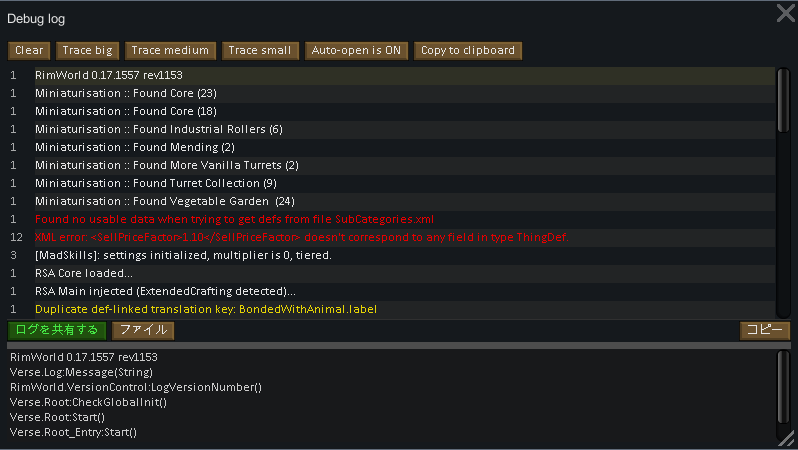Click the green ログを共有する button
The height and width of the screenshot is (450, 798).
click(56, 330)
